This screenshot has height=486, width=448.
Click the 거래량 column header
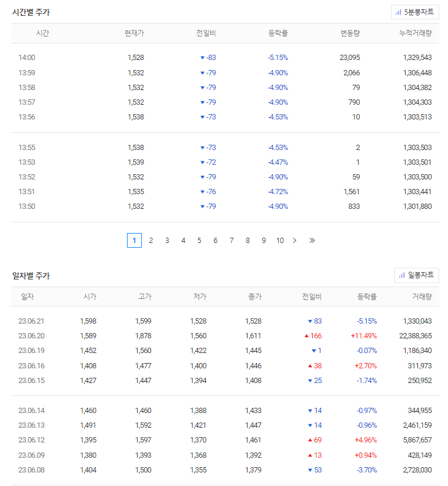(422, 297)
